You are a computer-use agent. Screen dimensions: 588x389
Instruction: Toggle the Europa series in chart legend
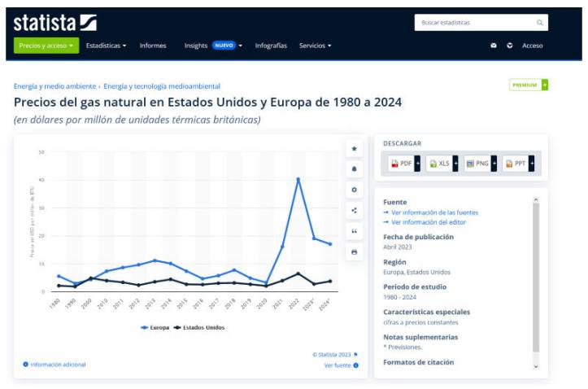tap(155, 327)
